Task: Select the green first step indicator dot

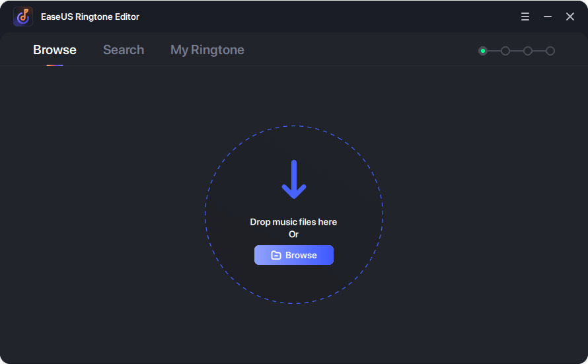Action: [483, 51]
